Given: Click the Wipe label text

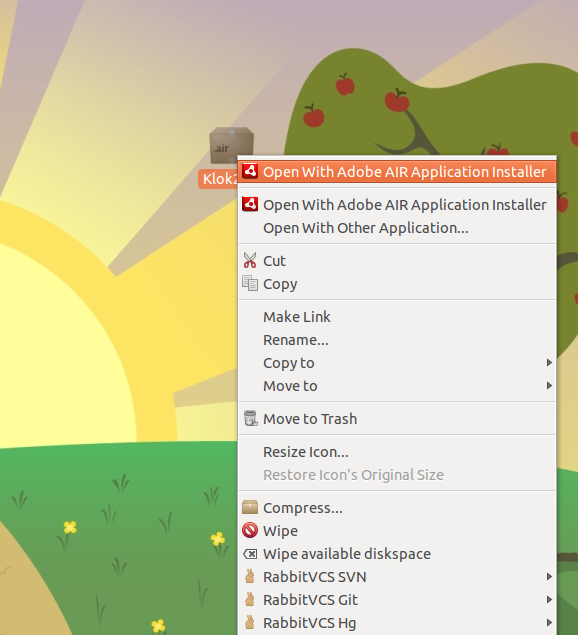Looking at the screenshot, I should (x=280, y=531).
